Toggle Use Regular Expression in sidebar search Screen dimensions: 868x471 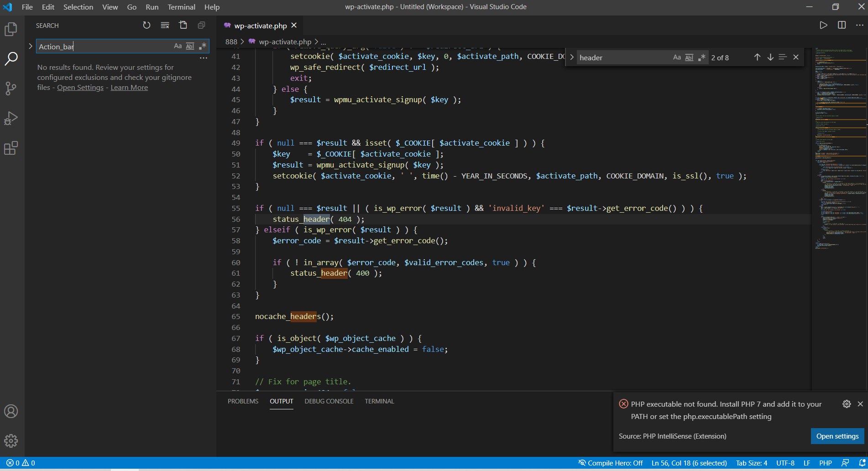(202, 46)
